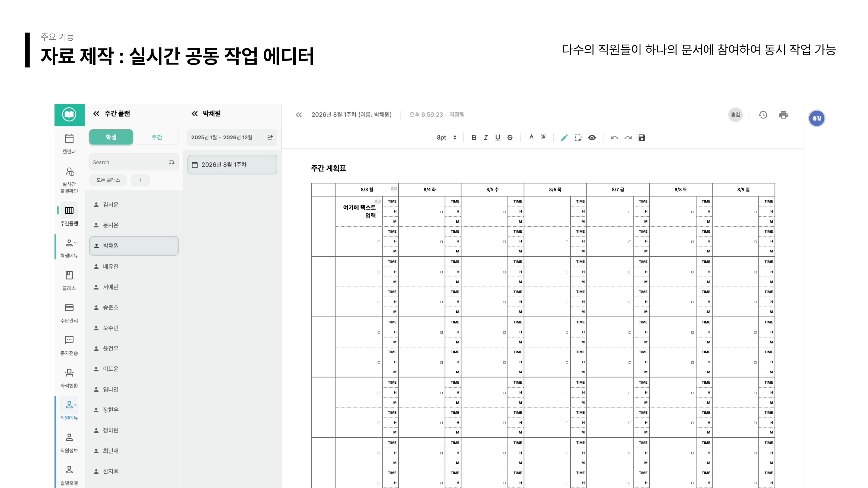Select student 박채원 in list
Screen dimensions: 868x488
[134, 246]
